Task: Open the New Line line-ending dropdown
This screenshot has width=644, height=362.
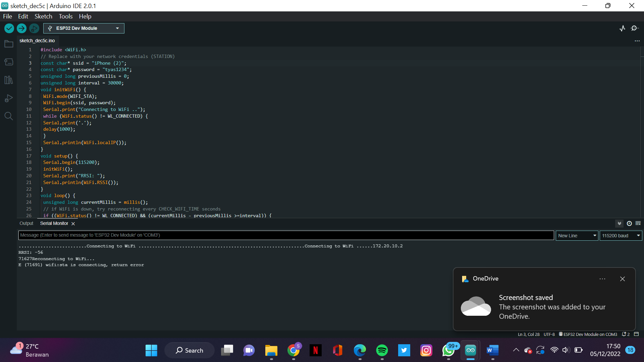Action: pos(576,235)
